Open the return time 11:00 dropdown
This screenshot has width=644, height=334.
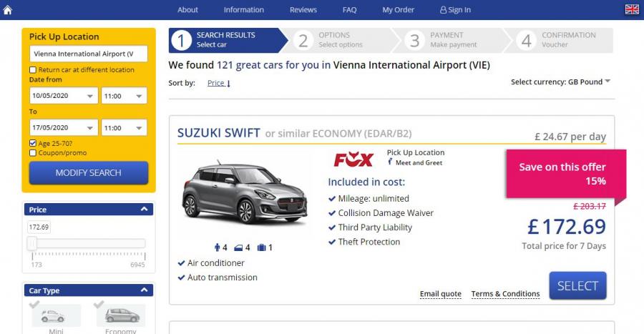pos(124,127)
